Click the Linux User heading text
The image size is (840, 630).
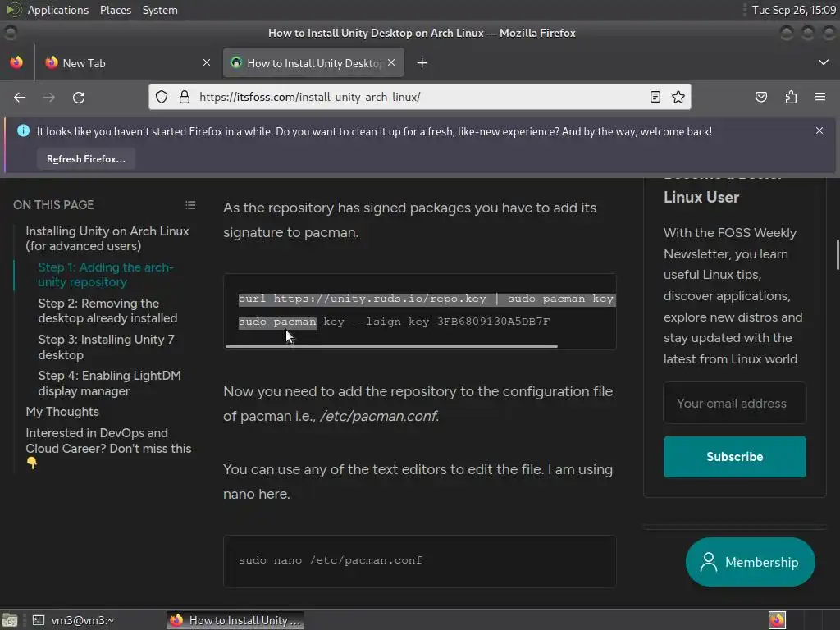click(x=701, y=197)
